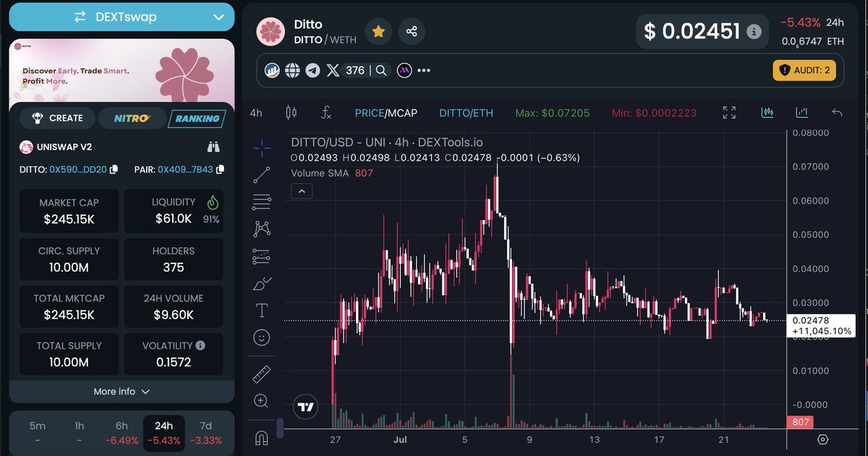Click the Ditto flower token logo
This screenshot has height=456, width=868.
point(272,32)
